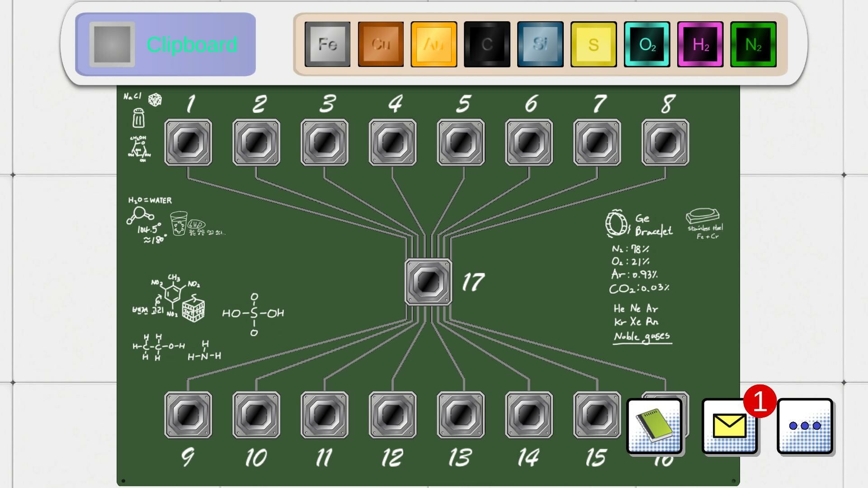Choose the N2 nitrogen element icon

click(753, 44)
